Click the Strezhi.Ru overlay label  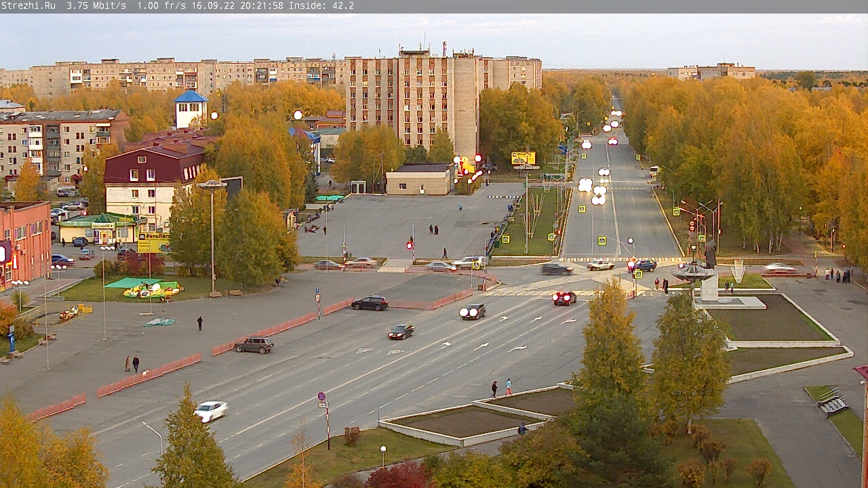click(28, 5)
